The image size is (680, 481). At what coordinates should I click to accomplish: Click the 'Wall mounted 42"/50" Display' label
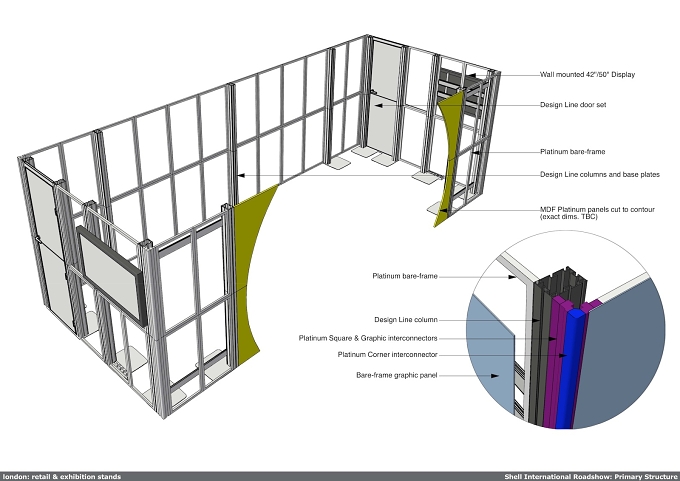(x=587, y=75)
